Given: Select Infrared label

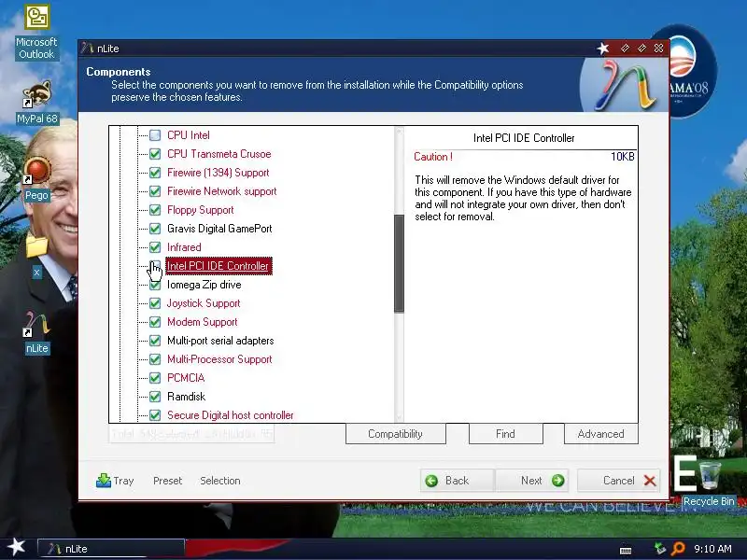Looking at the screenshot, I should tap(184, 247).
